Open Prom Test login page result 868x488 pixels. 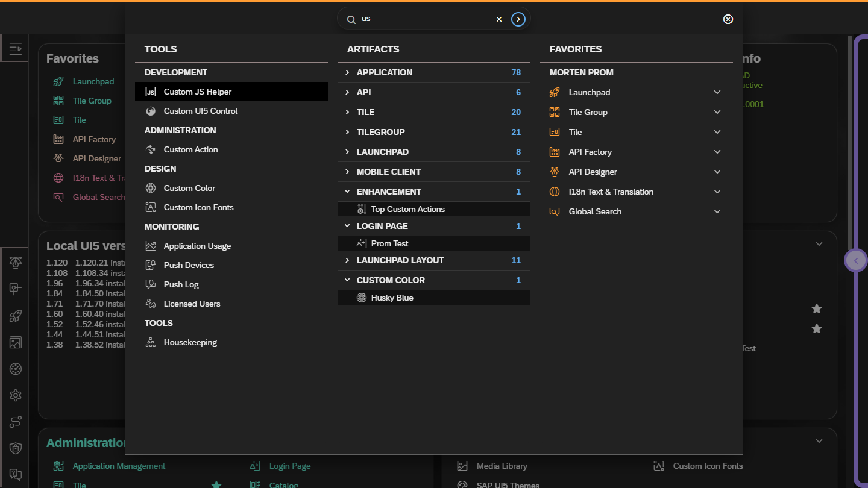[389, 243]
